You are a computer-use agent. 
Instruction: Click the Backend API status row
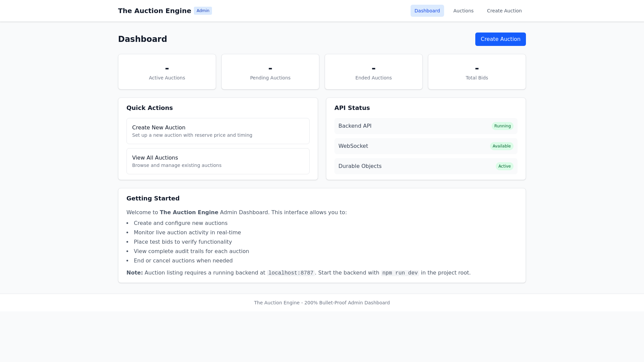coord(426,126)
